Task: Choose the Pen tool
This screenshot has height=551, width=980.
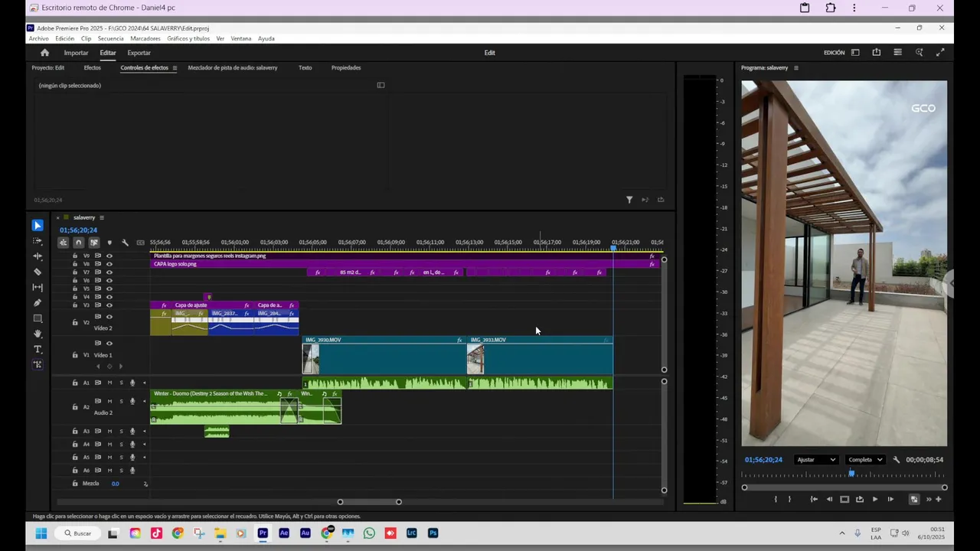Action: [38, 303]
